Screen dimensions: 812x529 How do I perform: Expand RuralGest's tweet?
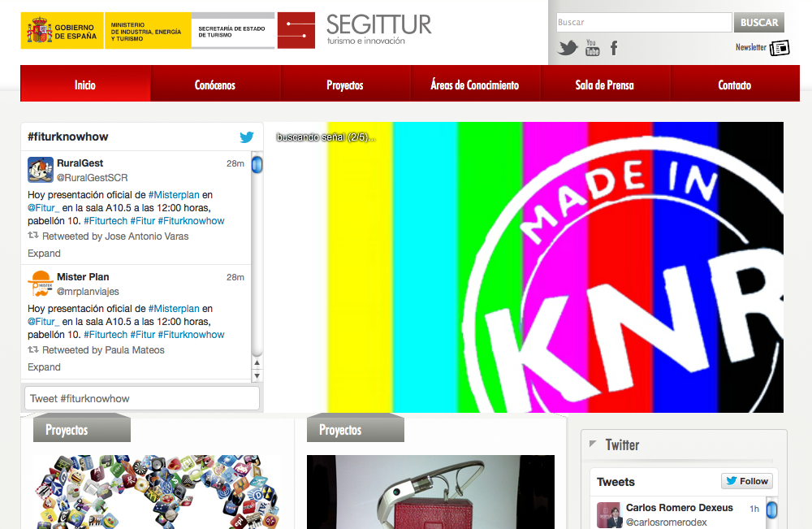tap(44, 254)
